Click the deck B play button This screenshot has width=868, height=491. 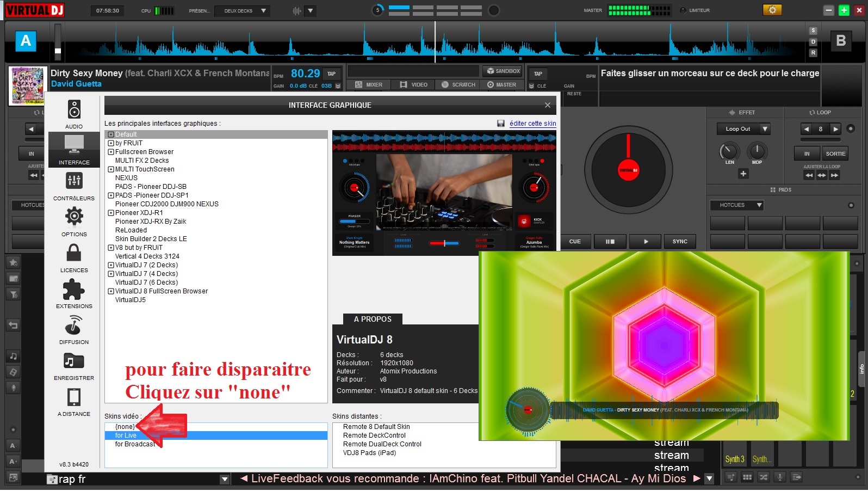click(x=646, y=241)
